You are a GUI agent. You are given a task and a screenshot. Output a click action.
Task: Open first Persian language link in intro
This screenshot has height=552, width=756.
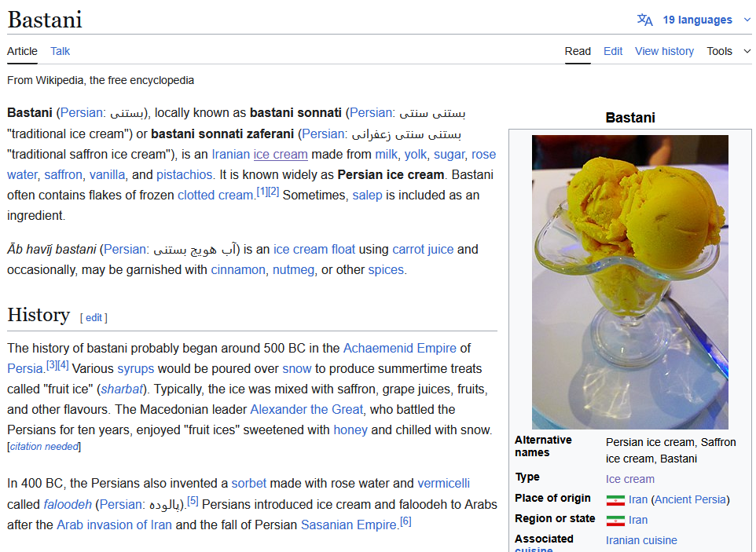(x=82, y=112)
